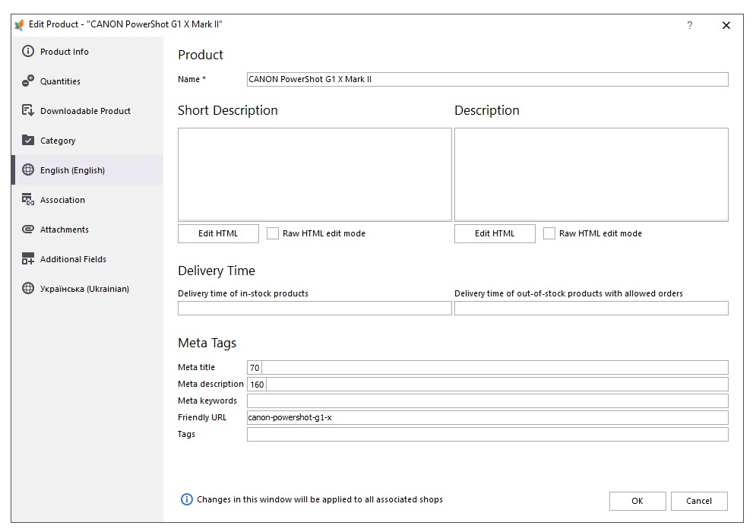This screenshot has height=532, width=756.
Task: Open the Product Info tab
Action: [x=87, y=52]
